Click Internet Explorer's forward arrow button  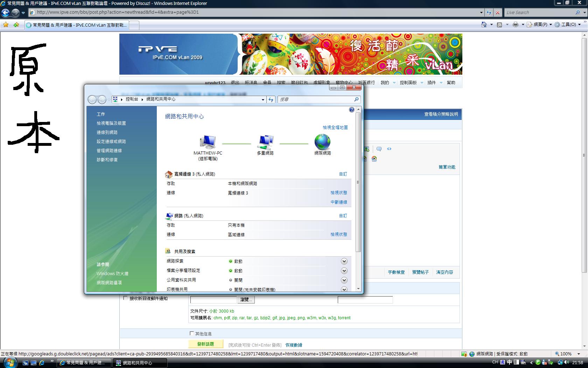point(15,13)
